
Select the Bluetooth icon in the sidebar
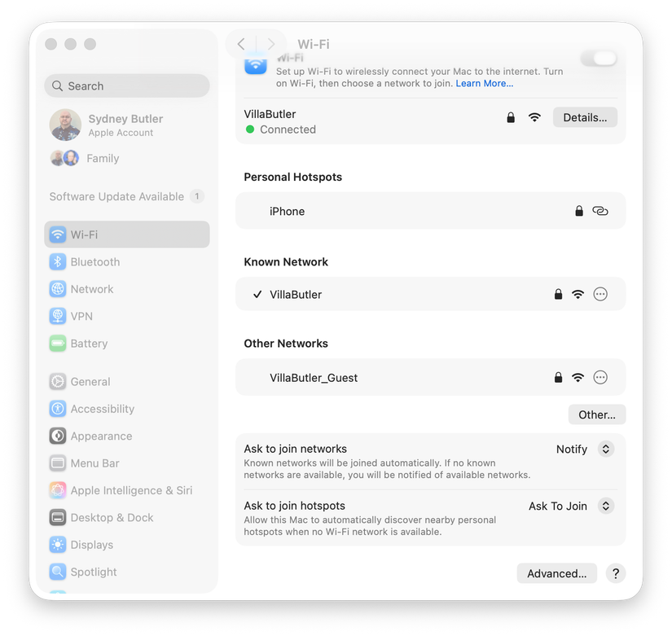[x=57, y=261]
